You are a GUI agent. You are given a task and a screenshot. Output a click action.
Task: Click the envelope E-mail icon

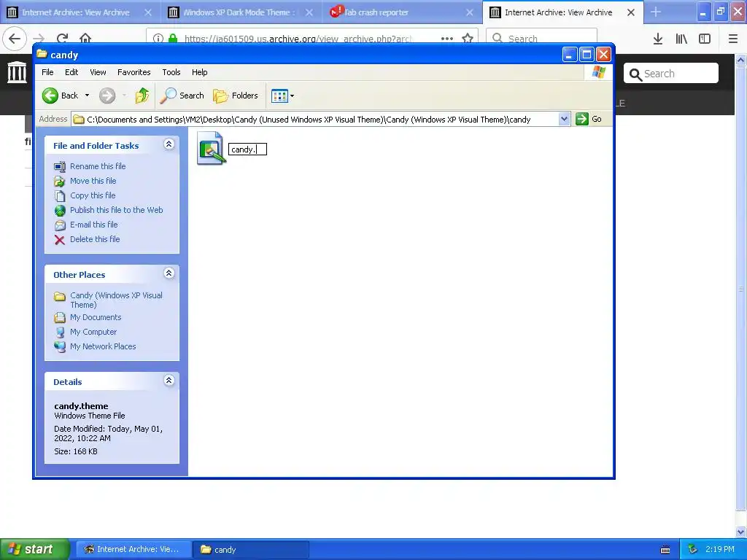pyautogui.click(x=60, y=225)
